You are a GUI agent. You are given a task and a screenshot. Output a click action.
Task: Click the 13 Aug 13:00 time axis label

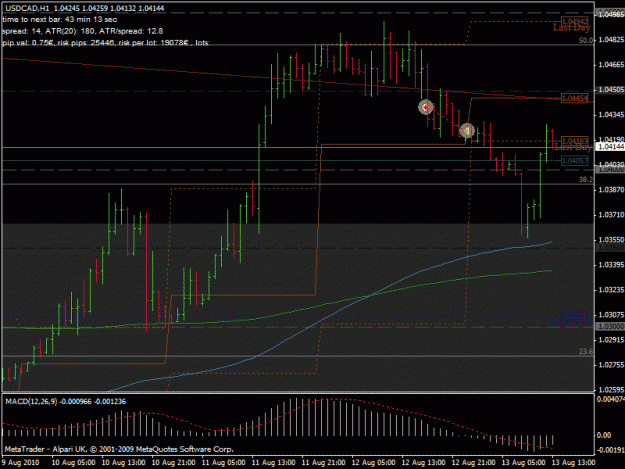[x=574, y=463]
